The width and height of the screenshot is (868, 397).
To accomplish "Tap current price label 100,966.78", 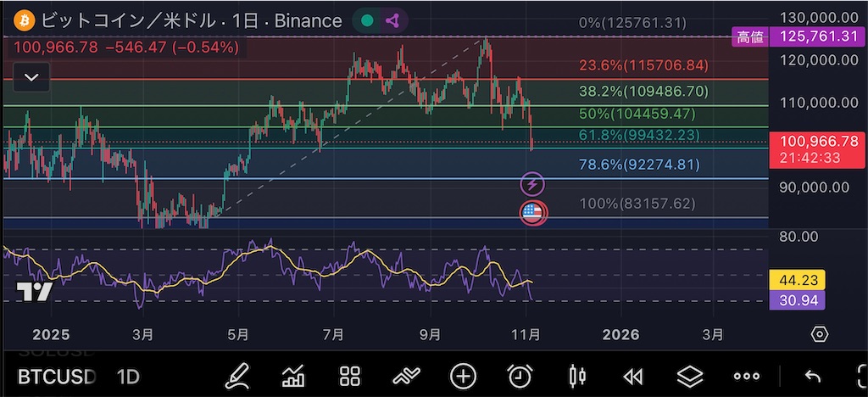I will pyautogui.click(x=817, y=151).
